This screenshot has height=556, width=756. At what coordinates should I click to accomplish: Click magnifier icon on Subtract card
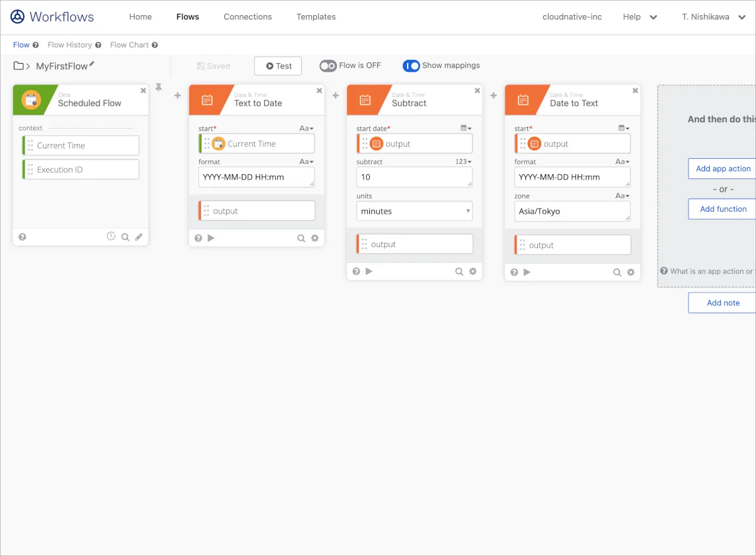[x=459, y=272]
